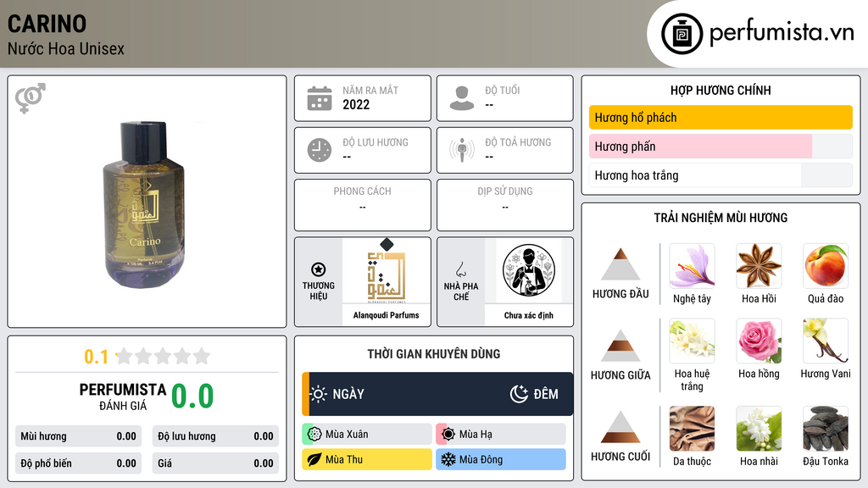Viewport: 868px width, 488px height.
Task: Click the perfumista.vn bottle logo icon
Action: click(x=682, y=34)
